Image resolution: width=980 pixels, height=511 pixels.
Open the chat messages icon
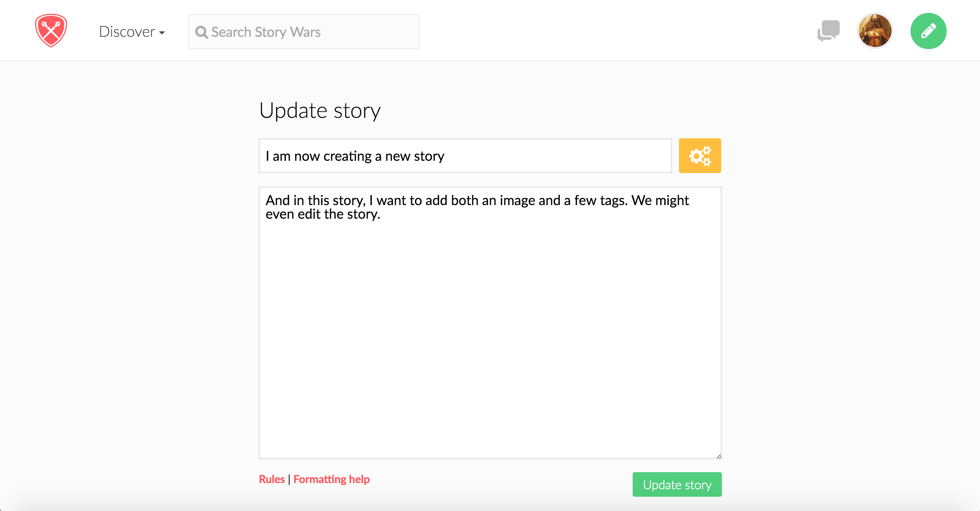click(828, 31)
